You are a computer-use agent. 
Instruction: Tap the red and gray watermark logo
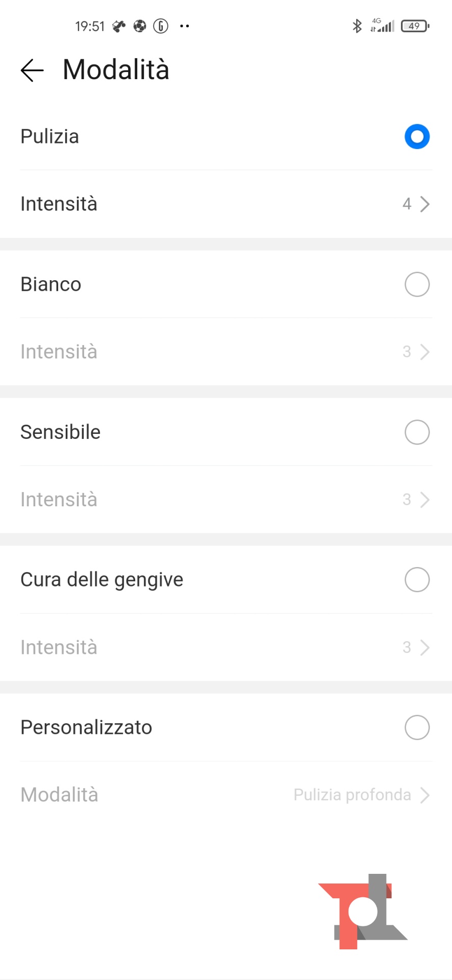(x=363, y=911)
